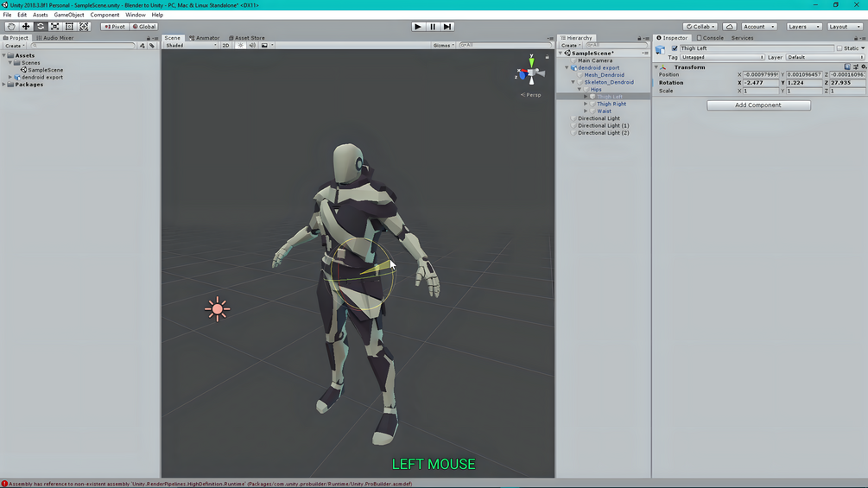Select the Move tool
Screen dimensions: 868x488
pyautogui.click(x=25, y=27)
